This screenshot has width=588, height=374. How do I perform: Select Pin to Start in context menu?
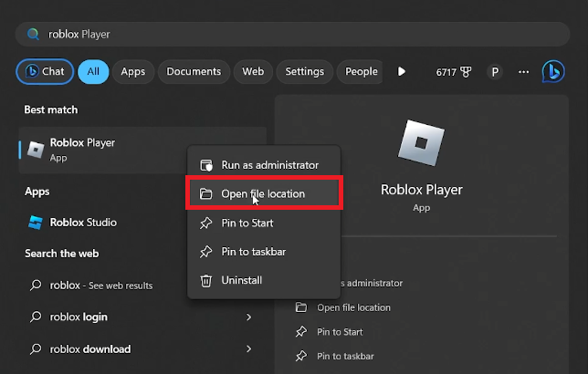(247, 223)
